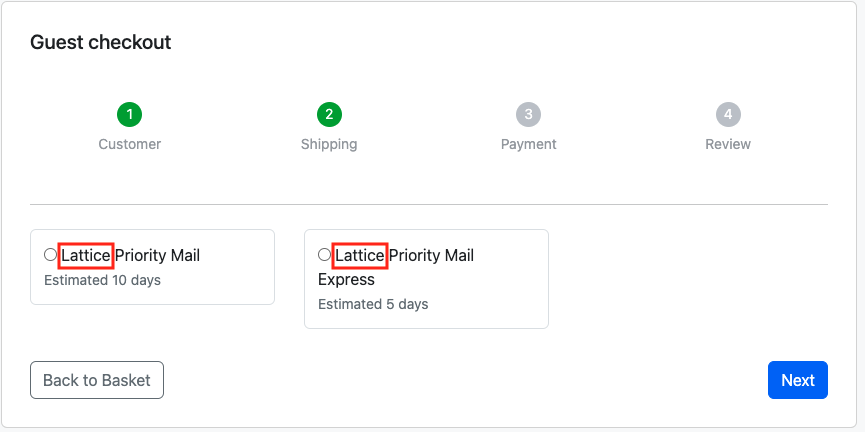Click the "Lattice Priority Mail" 10-day option label
Image resolution: width=865 pixels, height=432 pixels.
click(130, 255)
